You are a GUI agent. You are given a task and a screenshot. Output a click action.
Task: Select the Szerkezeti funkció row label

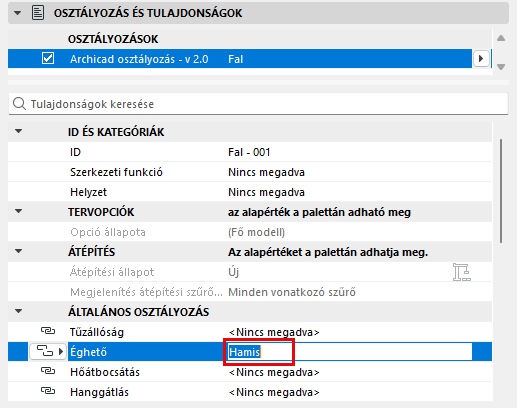click(116, 172)
